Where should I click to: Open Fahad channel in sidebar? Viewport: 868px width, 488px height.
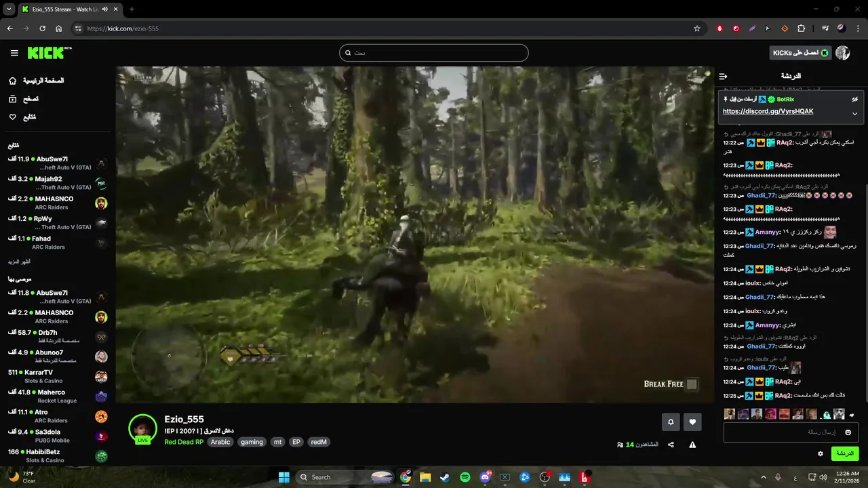point(57,243)
